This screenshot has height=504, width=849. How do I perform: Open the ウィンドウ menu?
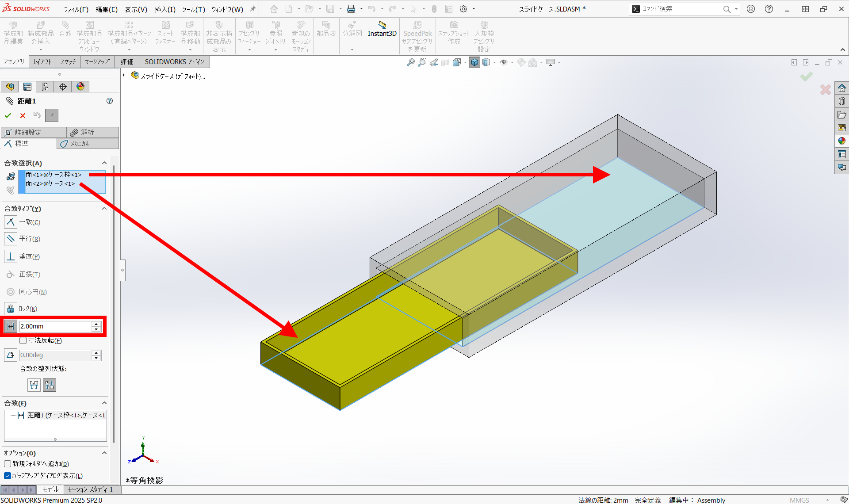[x=227, y=9]
